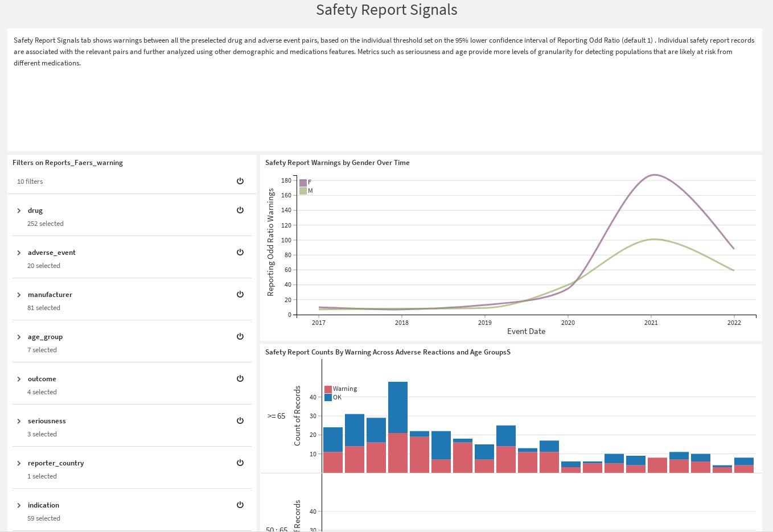Select the Safety Report Signals tab
This screenshot has height=532, width=773.
(386, 10)
